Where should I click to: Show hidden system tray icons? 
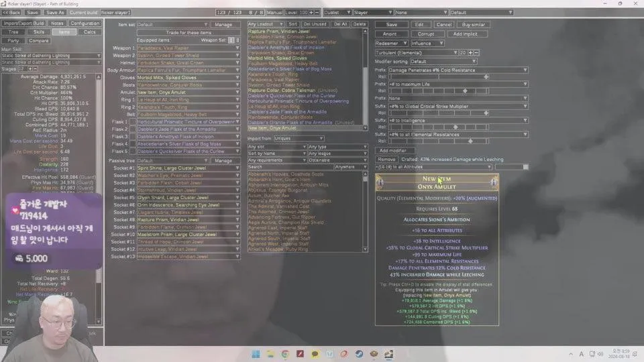point(571,354)
